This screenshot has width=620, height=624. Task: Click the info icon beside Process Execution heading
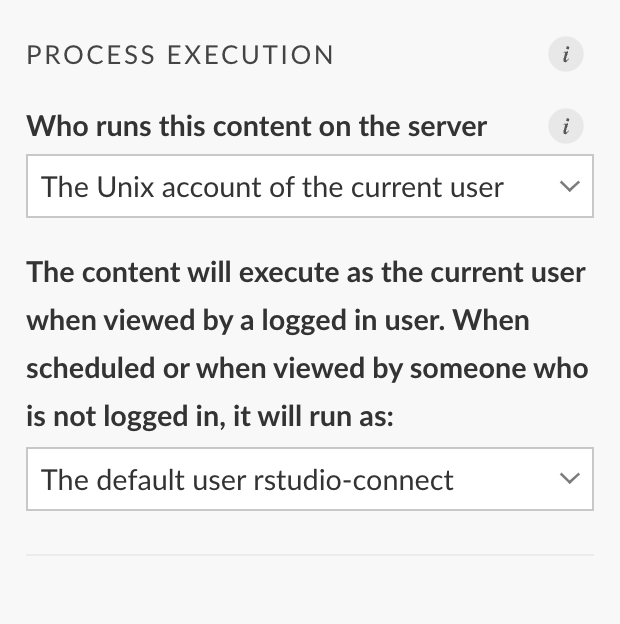pos(565,54)
